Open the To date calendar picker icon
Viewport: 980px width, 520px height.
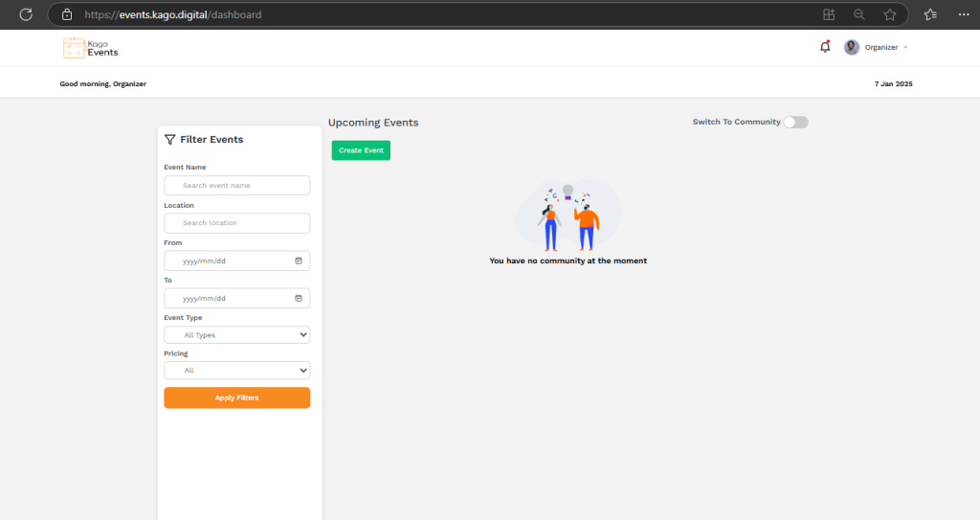pyautogui.click(x=298, y=298)
